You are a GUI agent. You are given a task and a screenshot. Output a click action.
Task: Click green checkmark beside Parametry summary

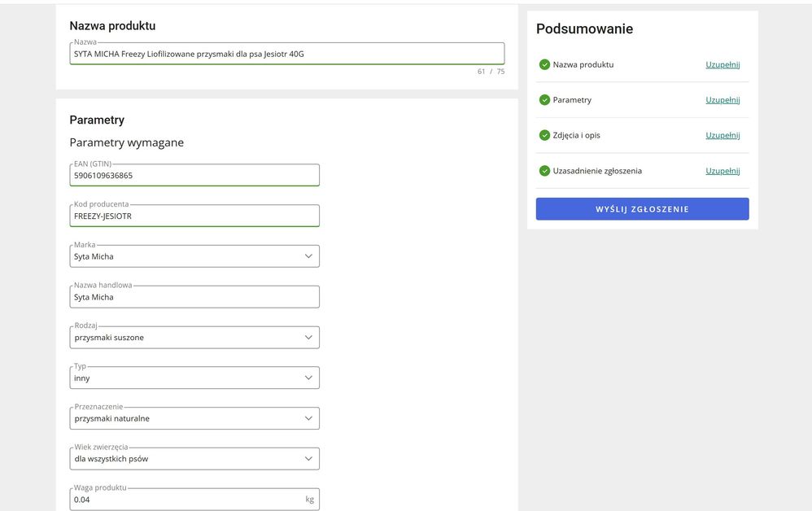(x=544, y=100)
